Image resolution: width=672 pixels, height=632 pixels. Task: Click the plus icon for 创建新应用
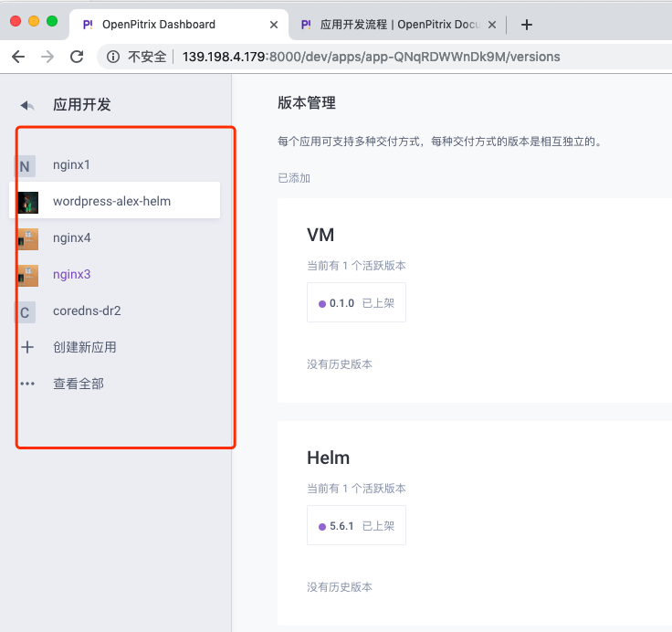[x=27, y=347]
